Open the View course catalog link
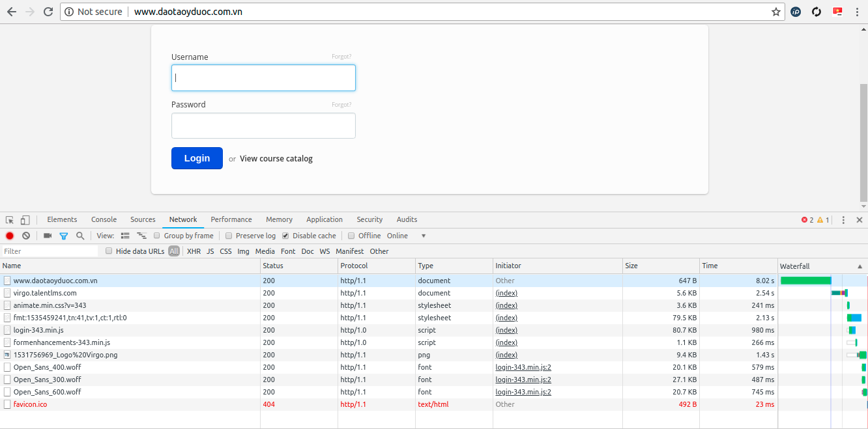Viewport: 868px width, 429px height. pyautogui.click(x=276, y=159)
